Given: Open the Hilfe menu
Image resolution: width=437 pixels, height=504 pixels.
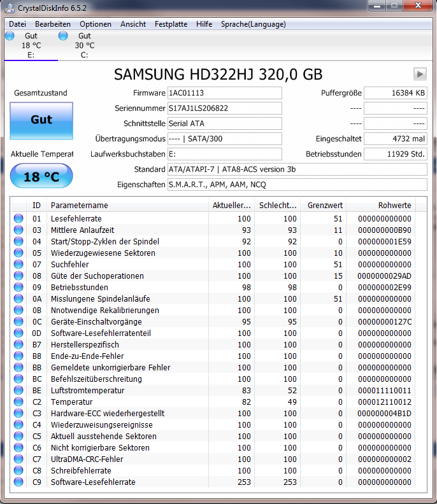Looking at the screenshot, I should click(x=204, y=24).
